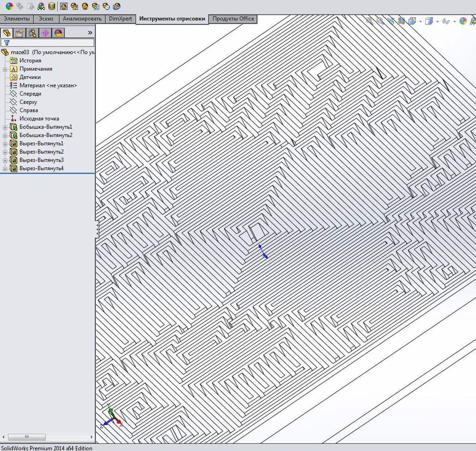Expand manager panel tabs with double chevron

click(x=90, y=33)
